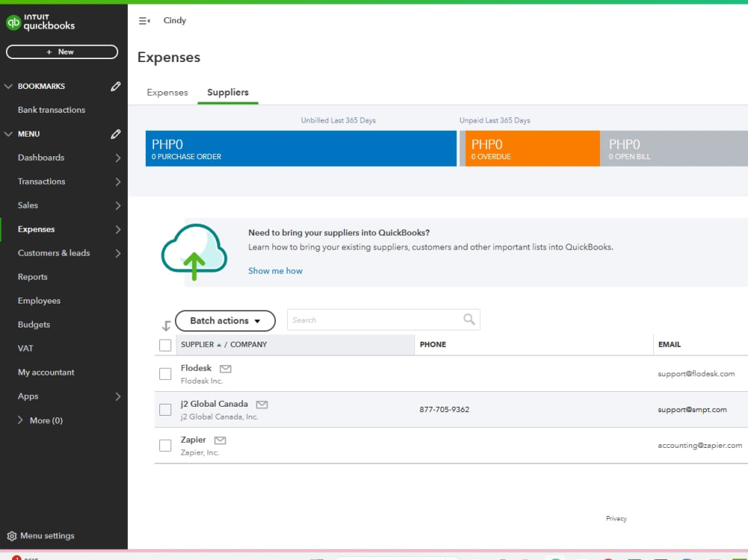Collapse the navigation with the hamburger icon
748x560 pixels.
pyautogui.click(x=144, y=21)
